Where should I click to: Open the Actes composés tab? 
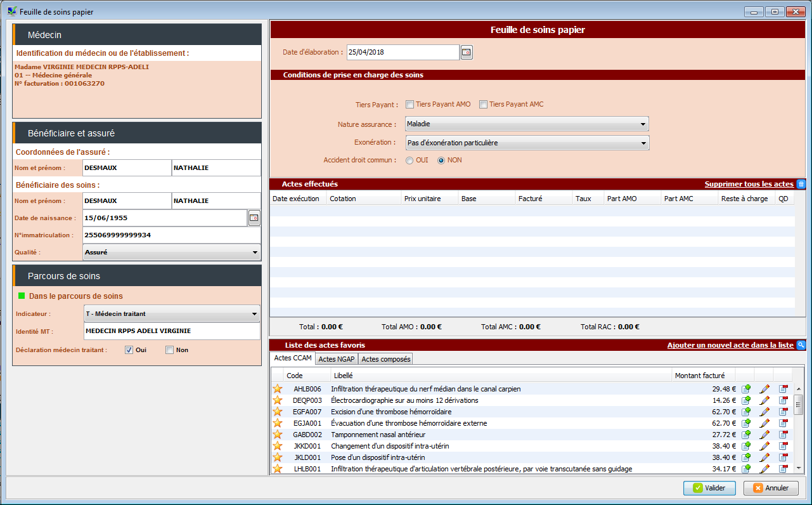[x=385, y=359]
